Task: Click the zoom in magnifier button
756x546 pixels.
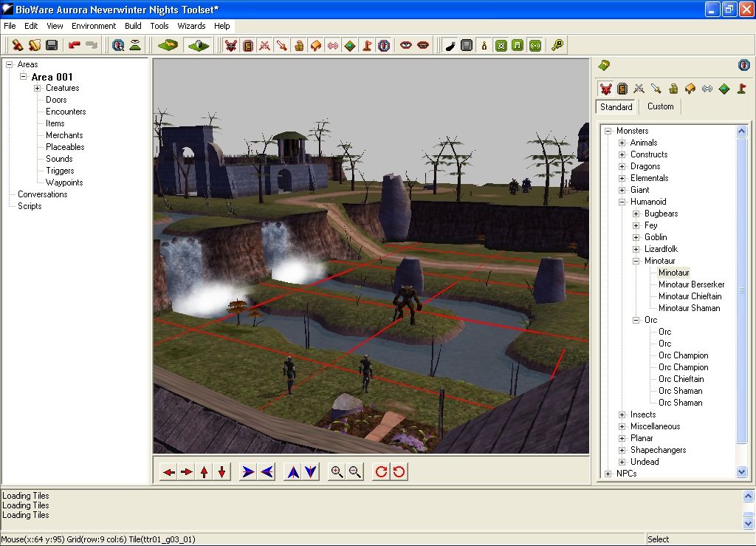Action: [x=337, y=472]
